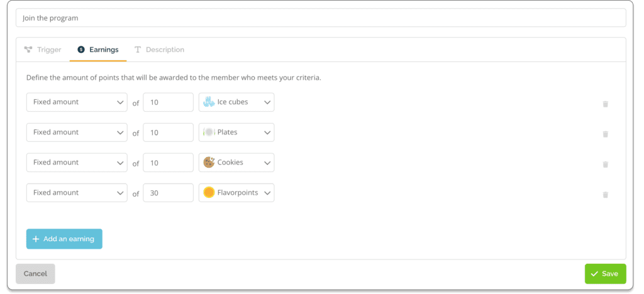Screen dimensions: 644x294
Task: Expand the Flavorpoints currency dropdown
Action: coord(236,193)
